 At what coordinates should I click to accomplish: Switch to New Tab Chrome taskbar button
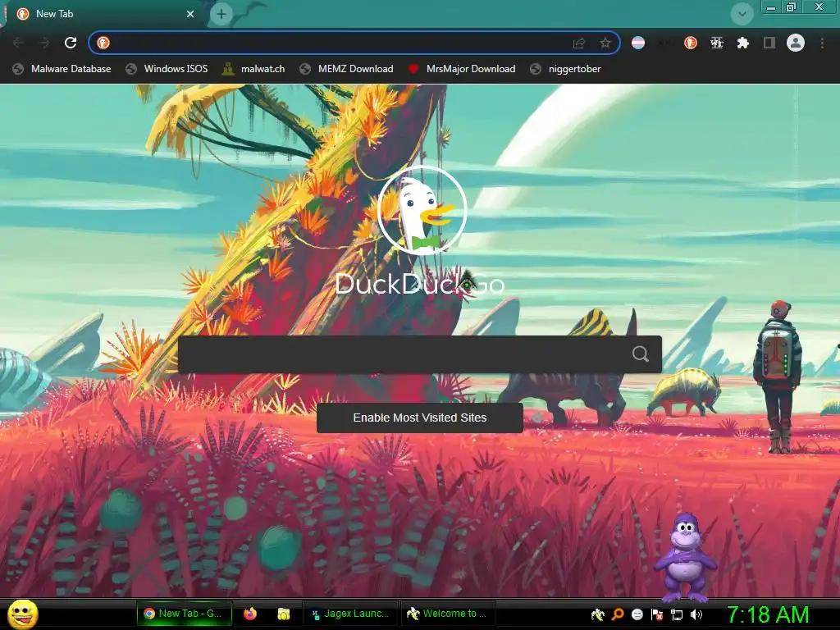pos(185,614)
